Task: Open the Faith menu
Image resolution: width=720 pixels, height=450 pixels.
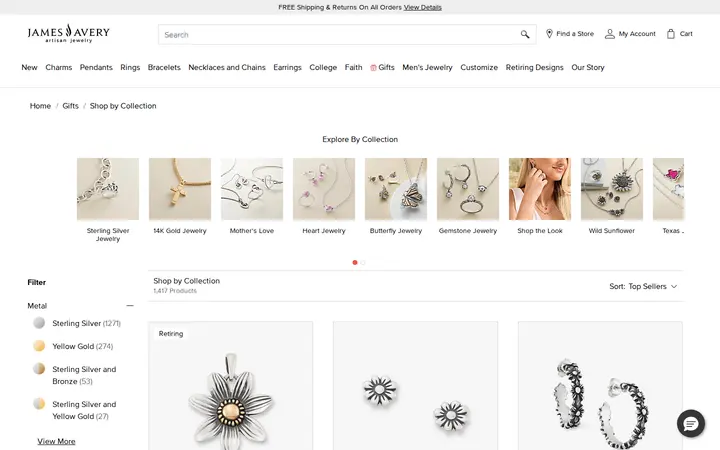Action: click(354, 68)
